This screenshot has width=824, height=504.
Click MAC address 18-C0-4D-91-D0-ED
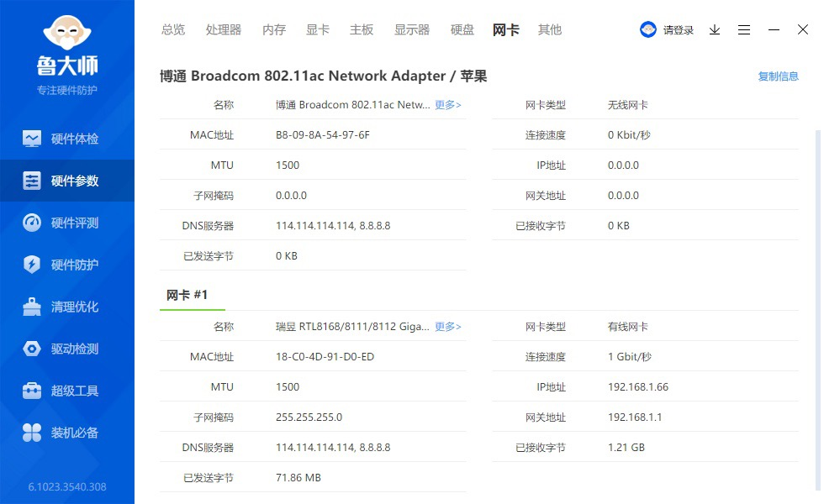tap(325, 357)
